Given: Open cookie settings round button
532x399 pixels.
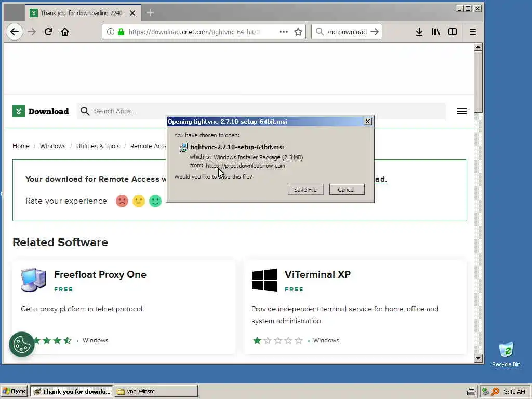Looking at the screenshot, I should pyautogui.click(x=22, y=344).
